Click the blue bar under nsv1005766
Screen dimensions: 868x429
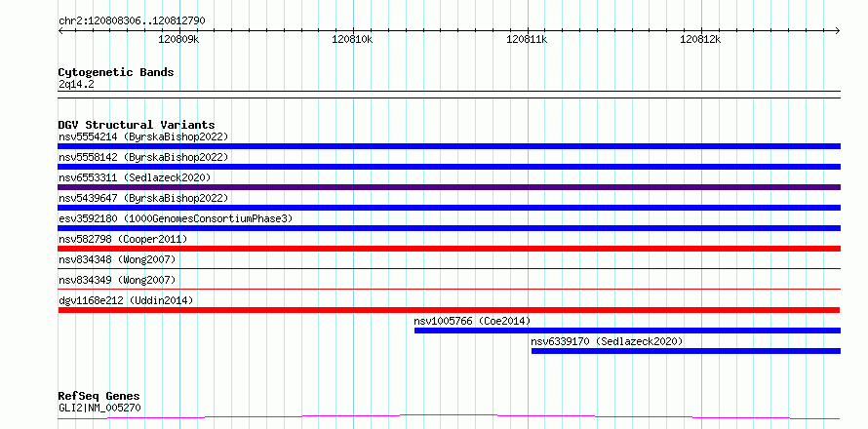coord(627,331)
